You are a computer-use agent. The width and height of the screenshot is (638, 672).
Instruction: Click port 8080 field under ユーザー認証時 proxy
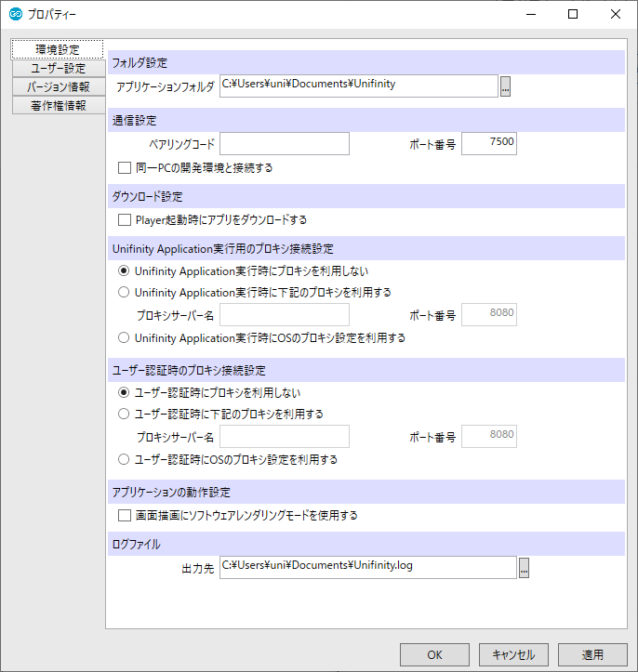(x=489, y=436)
